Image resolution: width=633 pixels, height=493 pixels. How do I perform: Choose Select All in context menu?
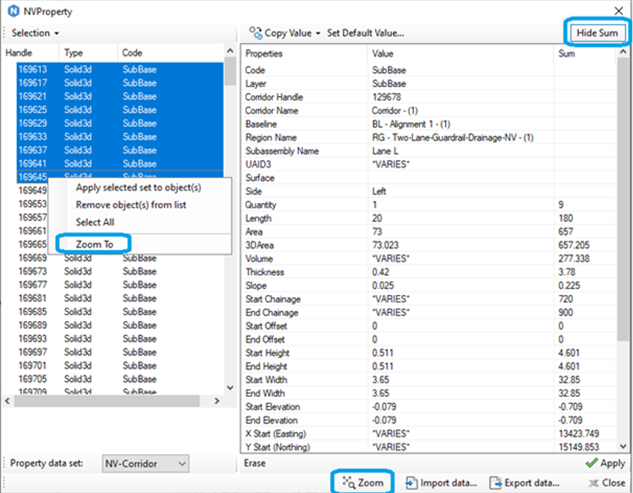tap(95, 222)
